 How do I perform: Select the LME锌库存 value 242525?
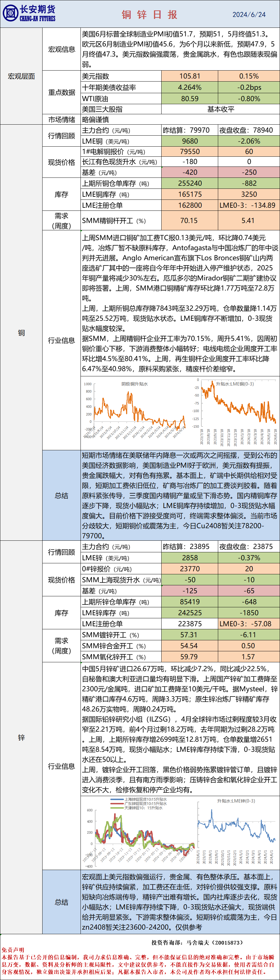point(190,613)
